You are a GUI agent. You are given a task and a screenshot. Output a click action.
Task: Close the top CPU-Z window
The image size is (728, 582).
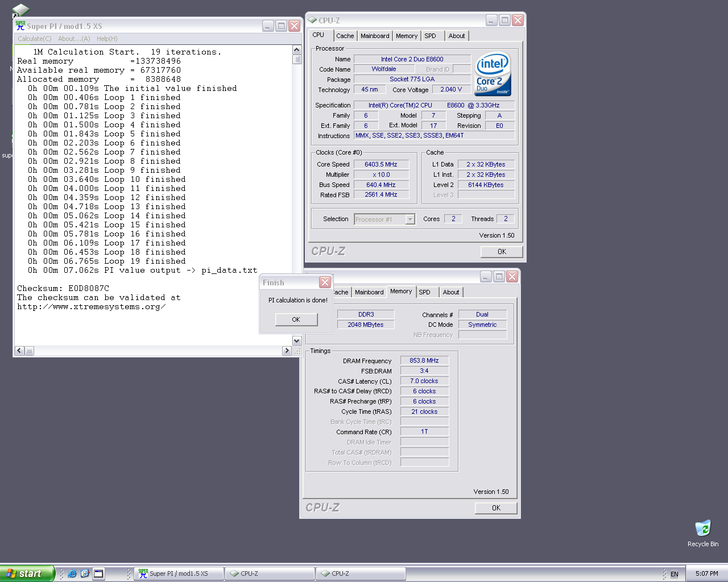(x=518, y=20)
